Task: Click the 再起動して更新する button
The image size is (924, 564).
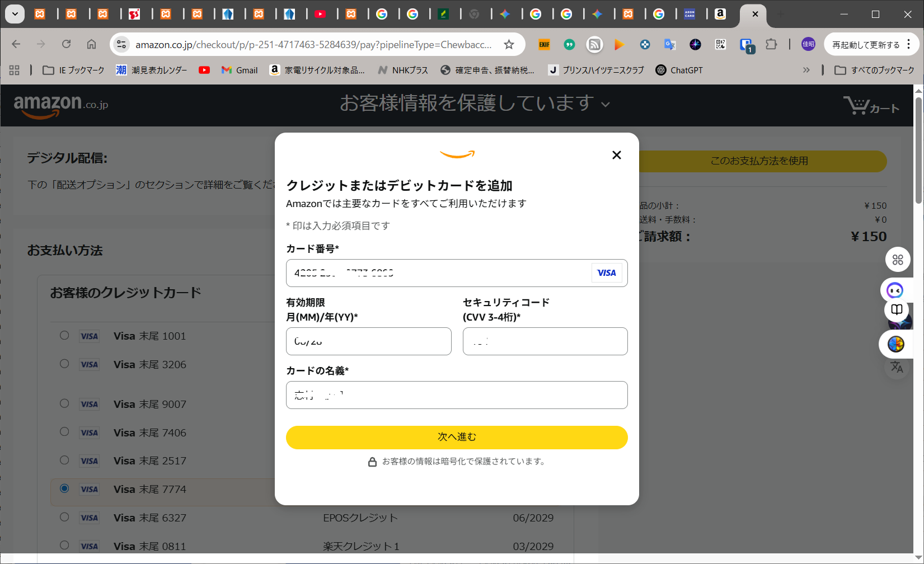Action: [865, 45]
